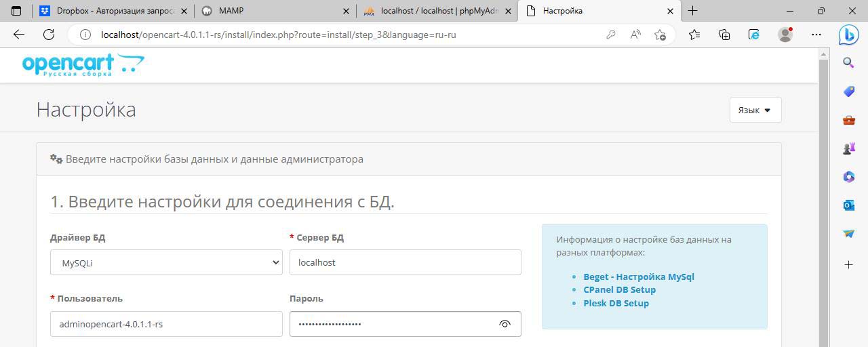This screenshot has height=347, width=868.
Task: Show password with the eye icon
Action: (x=505, y=324)
